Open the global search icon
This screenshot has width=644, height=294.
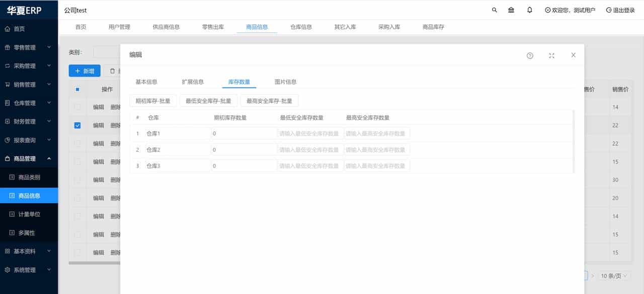click(x=494, y=10)
